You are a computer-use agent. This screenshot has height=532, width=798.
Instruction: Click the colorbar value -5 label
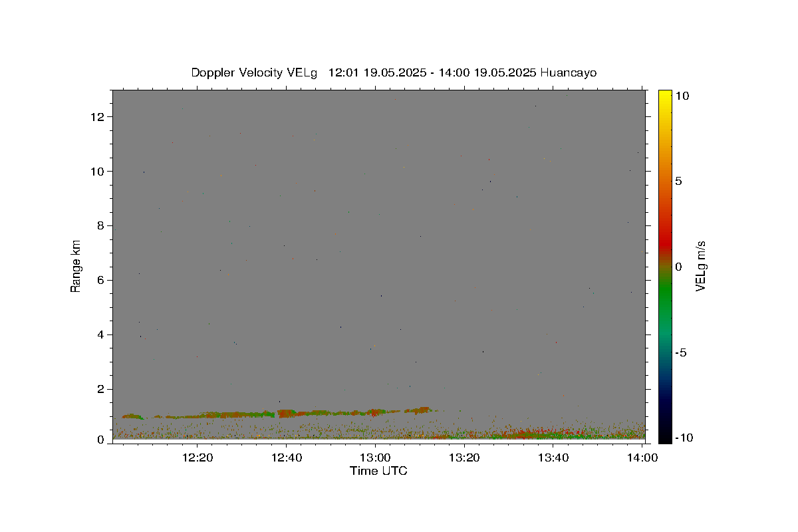[x=680, y=352]
